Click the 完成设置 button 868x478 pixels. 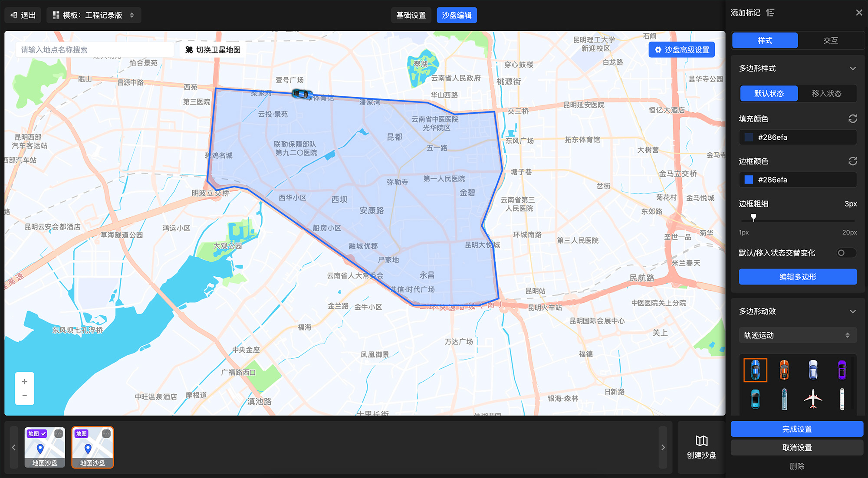796,429
